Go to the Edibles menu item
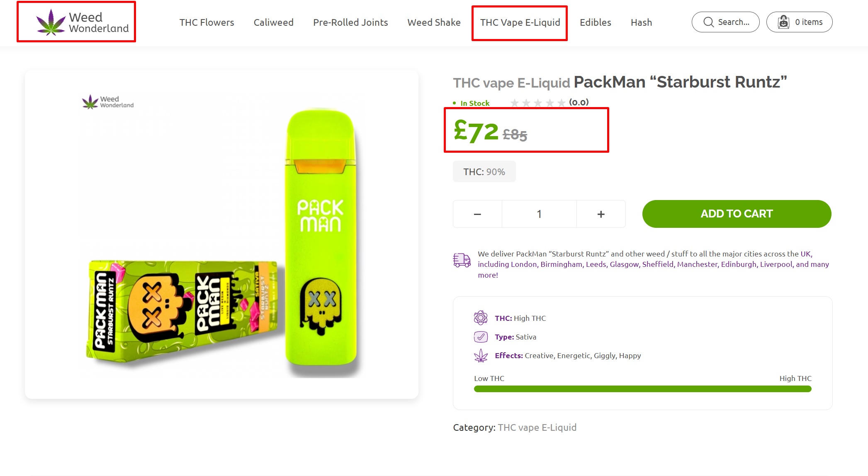Viewport: 868px width, 476px height. pos(595,22)
